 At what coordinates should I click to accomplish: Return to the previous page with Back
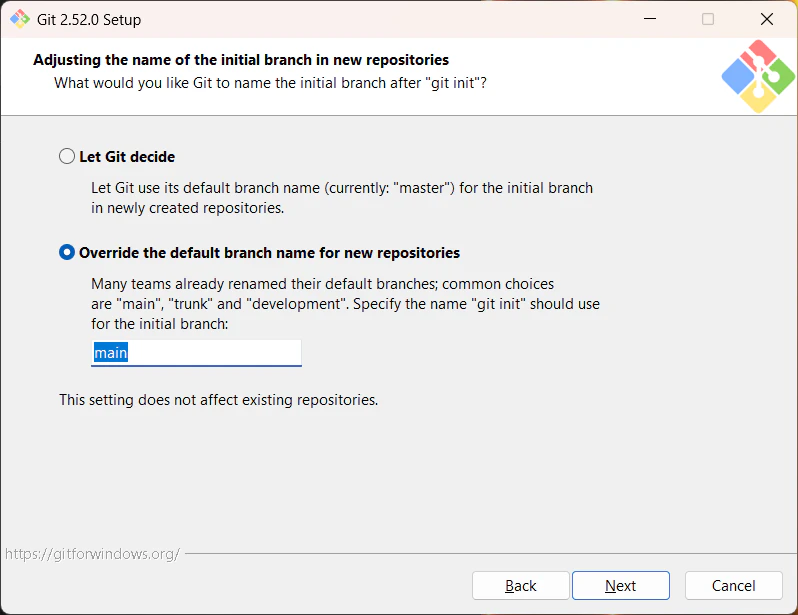tap(520, 585)
